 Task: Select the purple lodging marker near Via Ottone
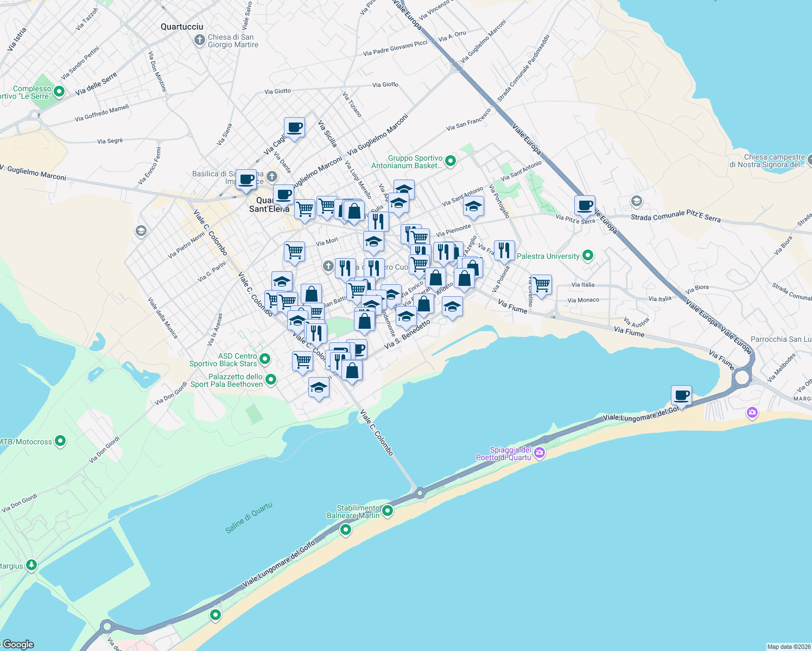pyautogui.click(x=752, y=412)
